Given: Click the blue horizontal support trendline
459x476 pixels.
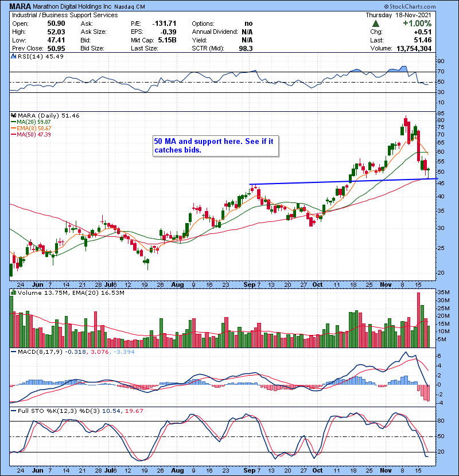Looking at the screenshot, I should point(343,182).
